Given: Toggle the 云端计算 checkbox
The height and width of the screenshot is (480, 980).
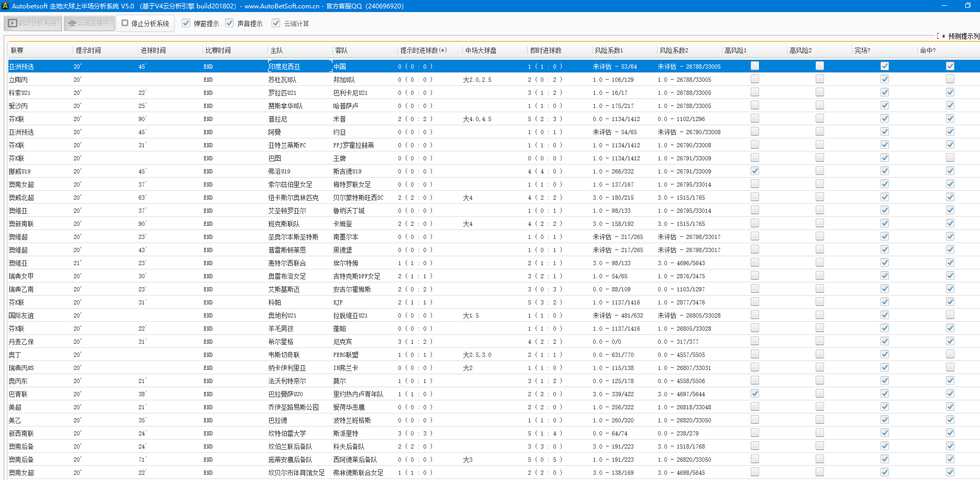Looking at the screenshot, I should pos(276,24).
